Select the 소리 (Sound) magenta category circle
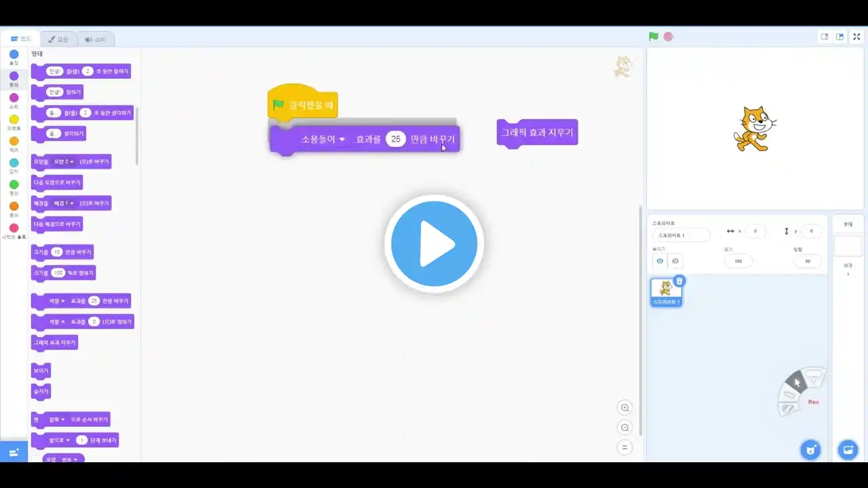Screen dimensions: 868x488 click(14, 98)
